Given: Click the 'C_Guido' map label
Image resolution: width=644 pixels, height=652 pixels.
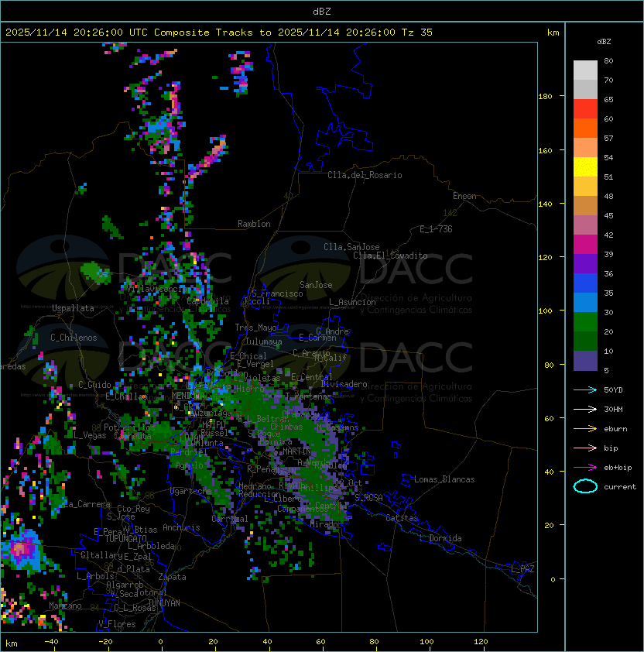Looking at the screenshot, I should [94, 385].
